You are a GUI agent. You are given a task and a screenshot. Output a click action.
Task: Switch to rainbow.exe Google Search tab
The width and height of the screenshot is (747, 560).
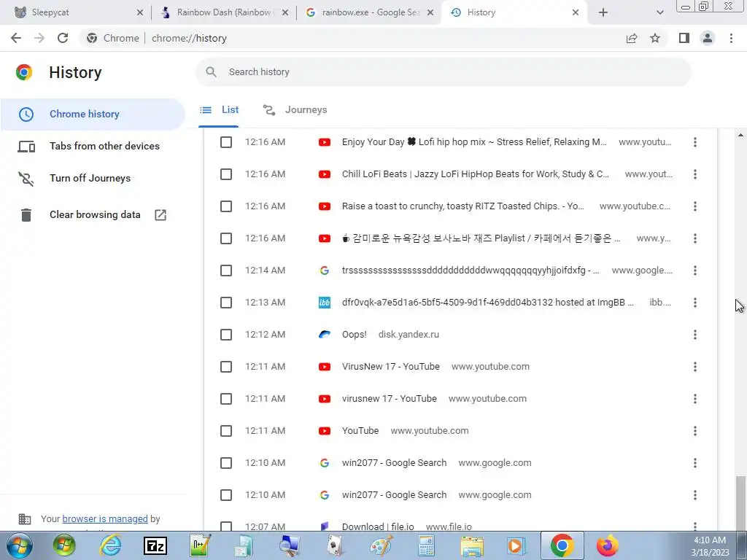click(369, 12)
